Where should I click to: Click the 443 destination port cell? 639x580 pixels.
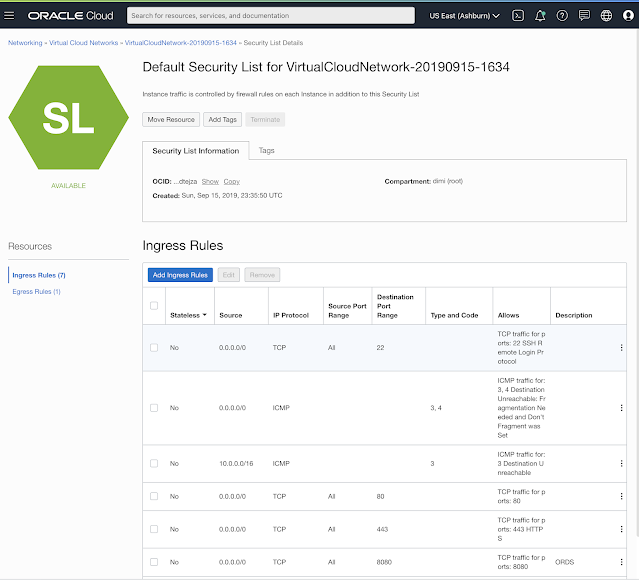pos(382,529)
